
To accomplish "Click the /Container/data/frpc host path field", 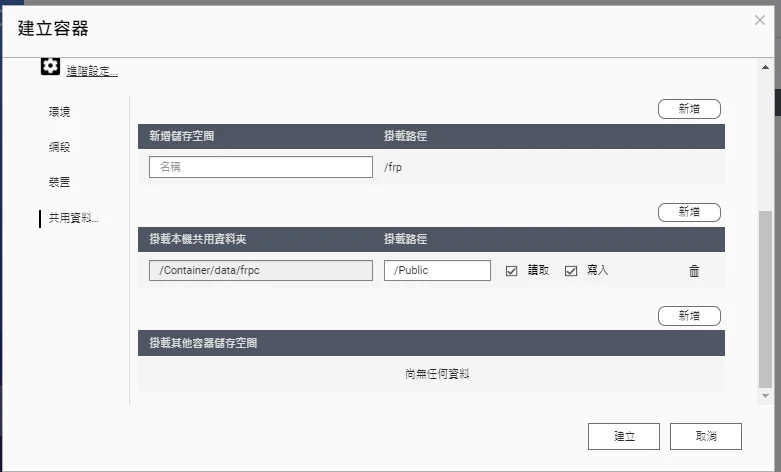I will click(x=260, y=271).
